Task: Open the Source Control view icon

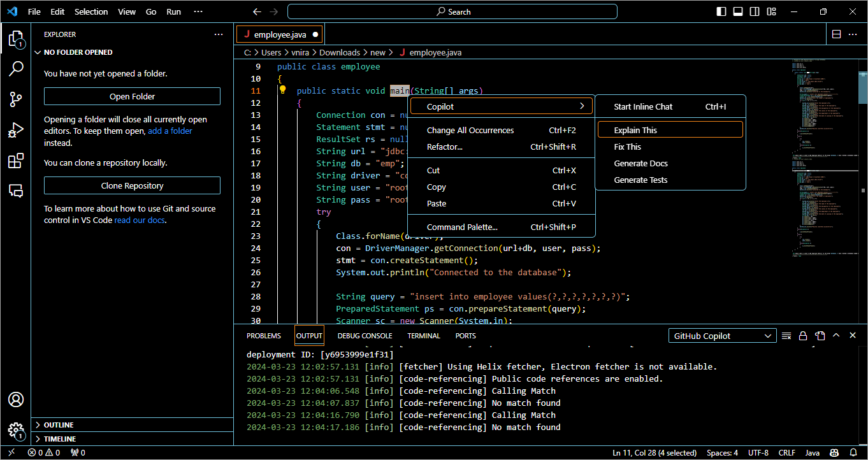Action: (15, 99)
